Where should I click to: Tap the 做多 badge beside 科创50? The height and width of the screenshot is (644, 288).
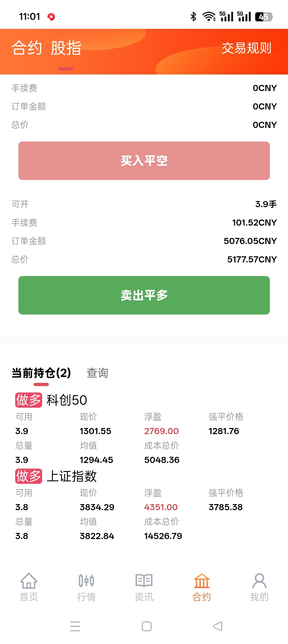click(29, 400)
